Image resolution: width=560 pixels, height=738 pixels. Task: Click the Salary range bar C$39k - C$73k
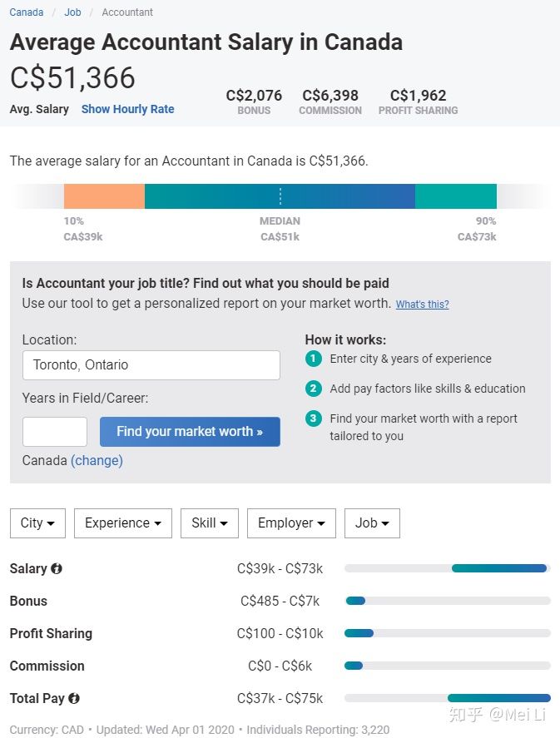tap(498, 569)
